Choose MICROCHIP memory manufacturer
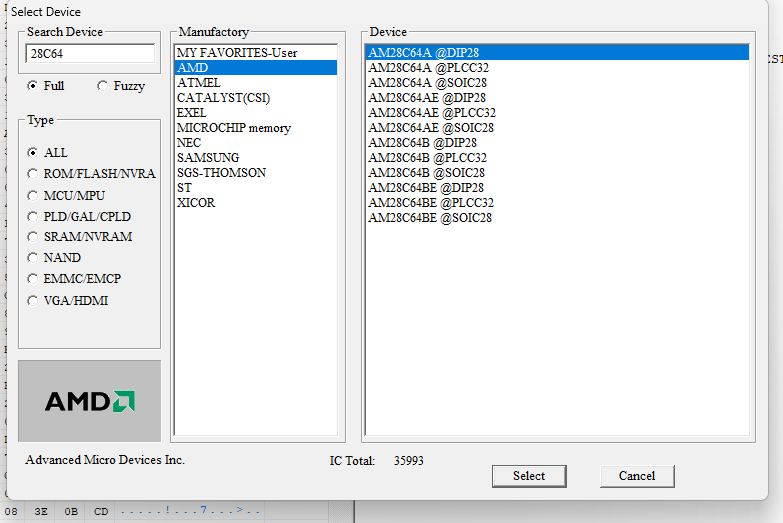 (x=233, y=128)
